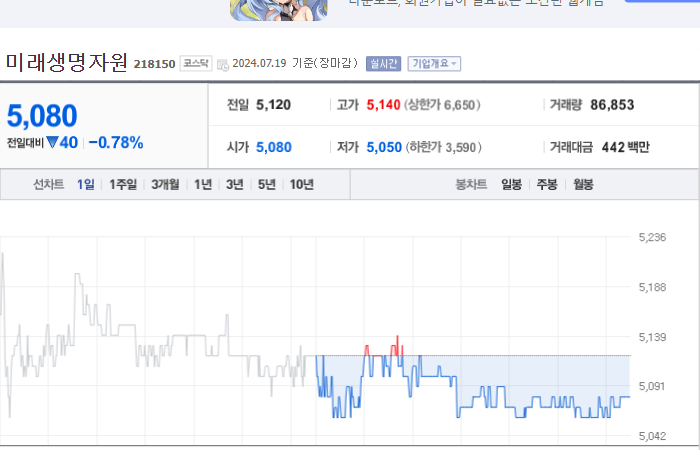Viewport: 700px width, 450px height.
Task: Click the current price 5,080
Action: (x=42, y=116)
